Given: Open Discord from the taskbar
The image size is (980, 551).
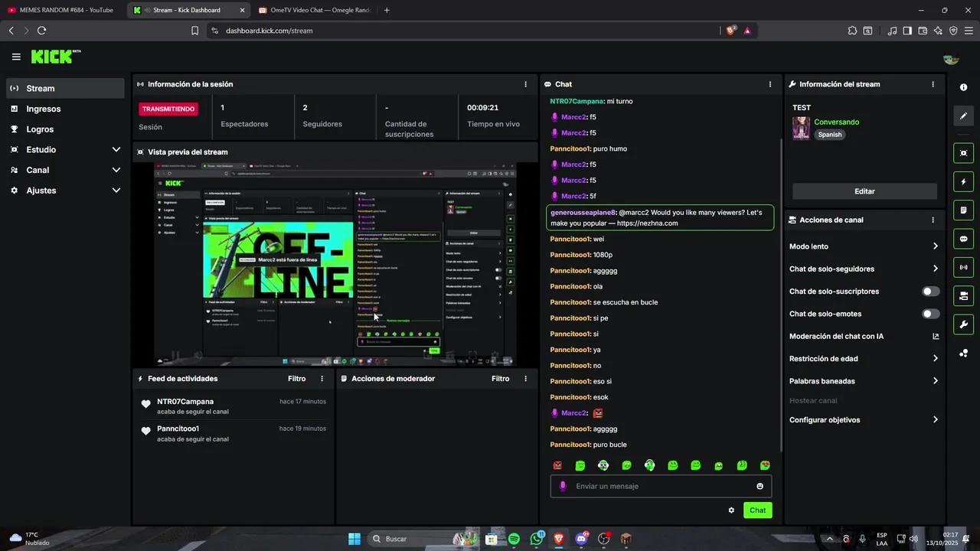Looking at the screenshot, I should [581, 539].
